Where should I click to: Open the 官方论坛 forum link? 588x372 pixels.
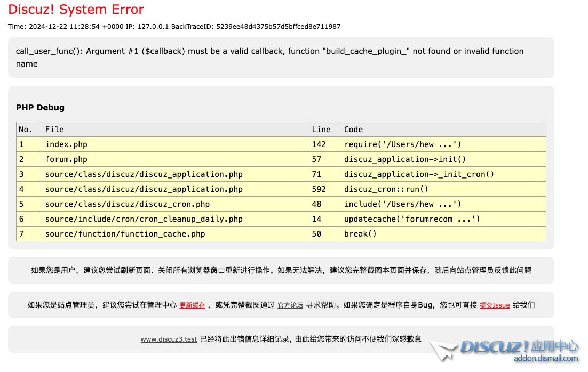click(290, 305)
